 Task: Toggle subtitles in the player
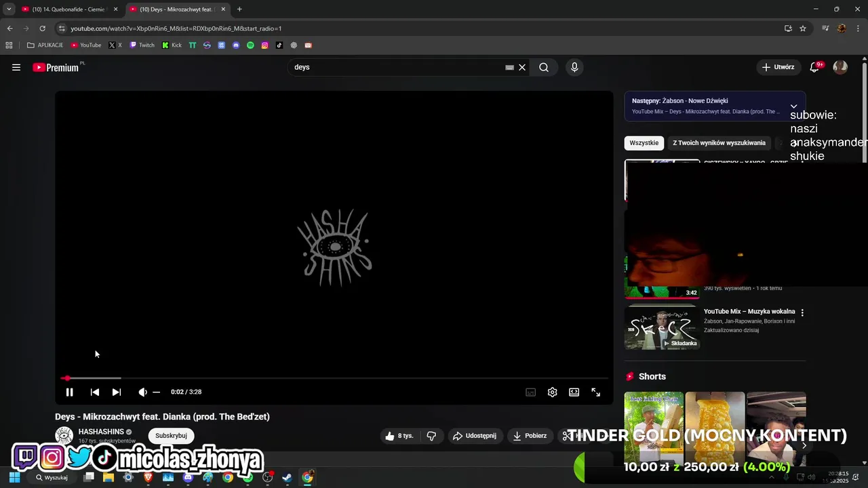pos(531,392)
